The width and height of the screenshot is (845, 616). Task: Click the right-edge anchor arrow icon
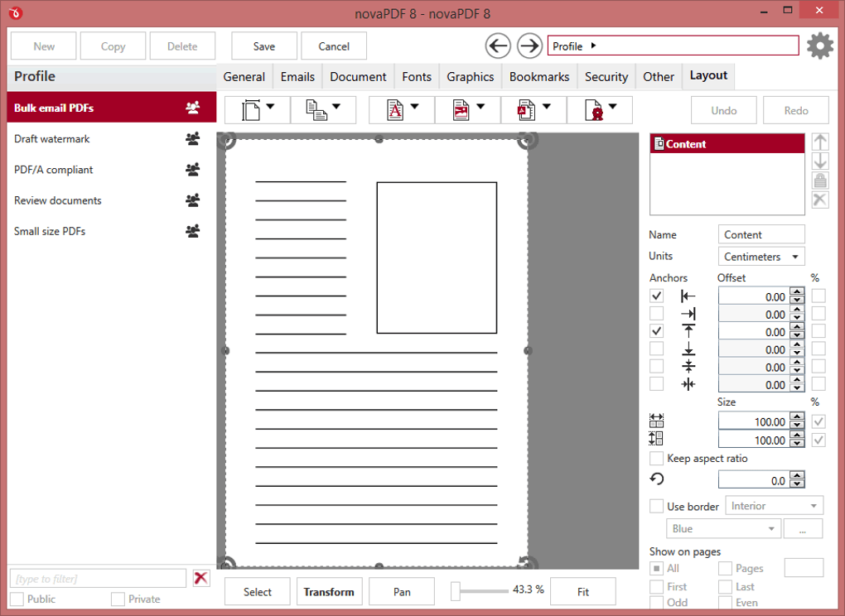[688, 314]
